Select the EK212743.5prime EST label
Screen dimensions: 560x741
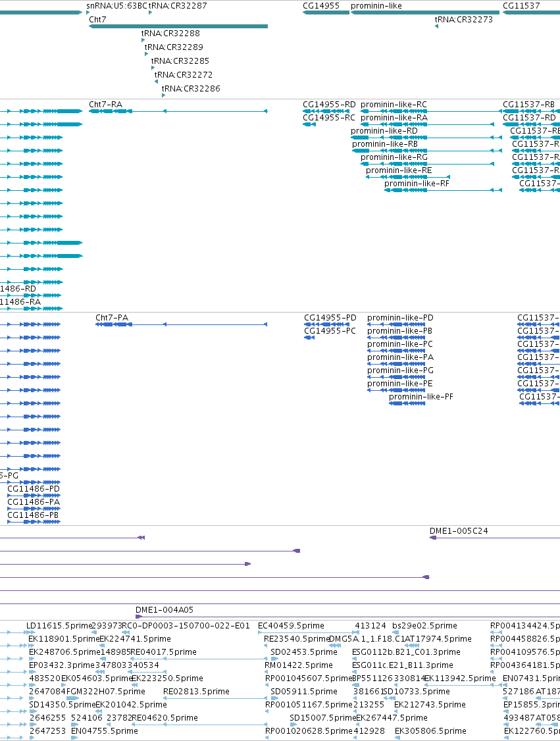pyautogui.click(x=430, y=704)
